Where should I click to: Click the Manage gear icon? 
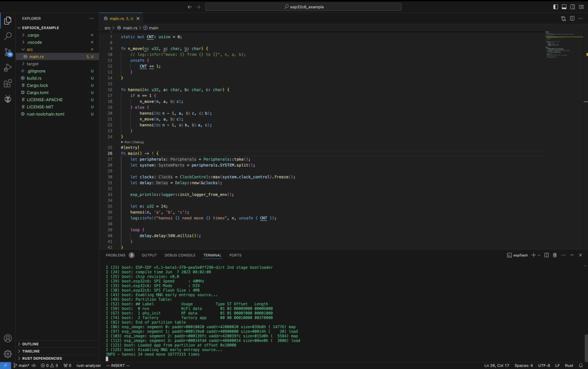8,354
